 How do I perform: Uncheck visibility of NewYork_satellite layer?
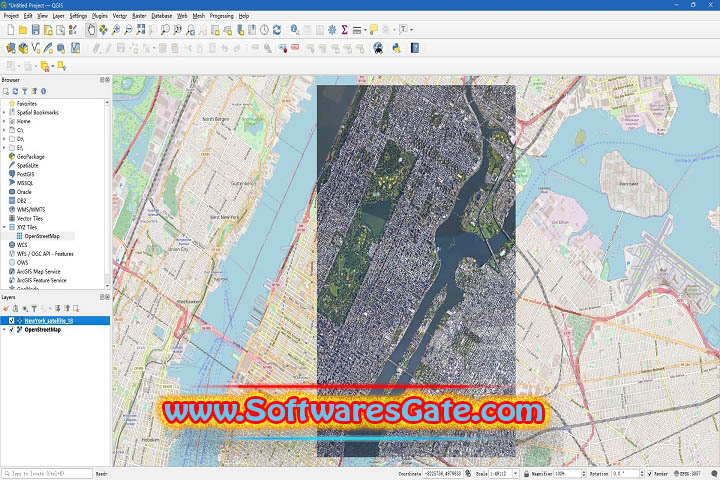tap(11, 321)
